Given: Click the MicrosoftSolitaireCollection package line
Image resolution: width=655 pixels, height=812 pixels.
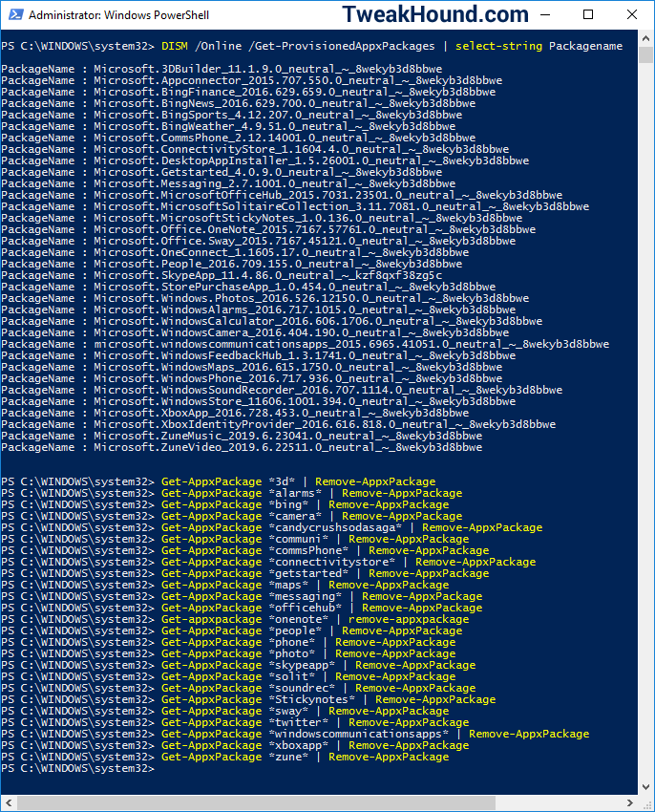Looking at the screenshot, I should point(295,206).
